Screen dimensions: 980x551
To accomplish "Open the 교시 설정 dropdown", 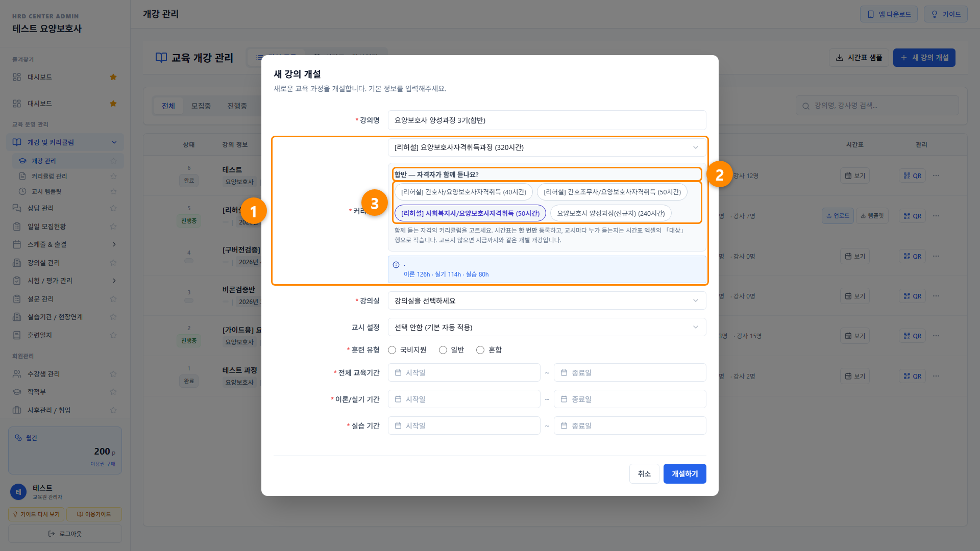I will 547,327.
